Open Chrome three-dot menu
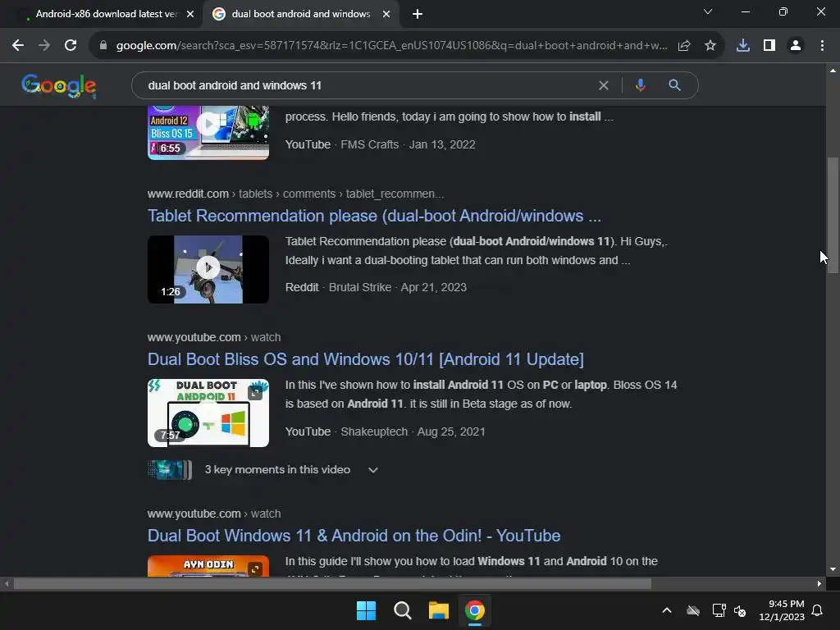The image size is (840, 630). (x=822, y=46)
